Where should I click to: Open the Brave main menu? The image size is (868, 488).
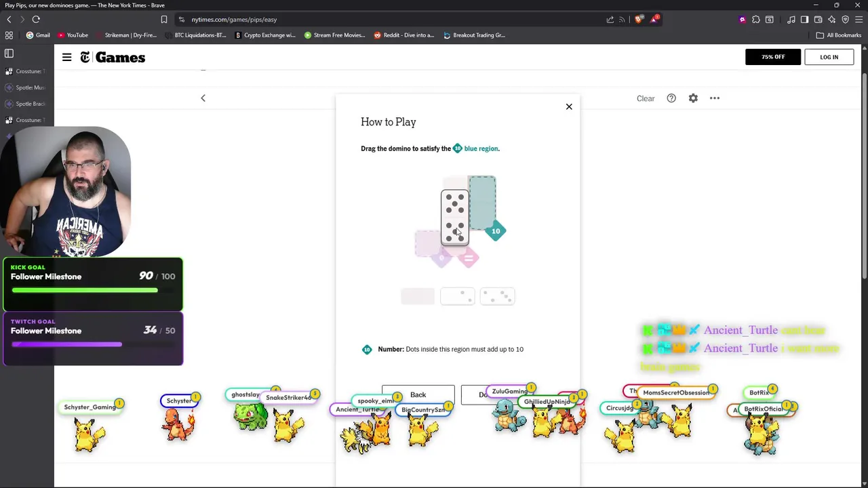(x=859, y=20)
